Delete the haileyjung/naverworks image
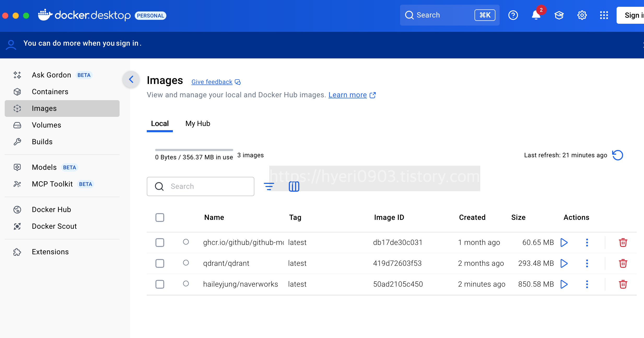 623,284
